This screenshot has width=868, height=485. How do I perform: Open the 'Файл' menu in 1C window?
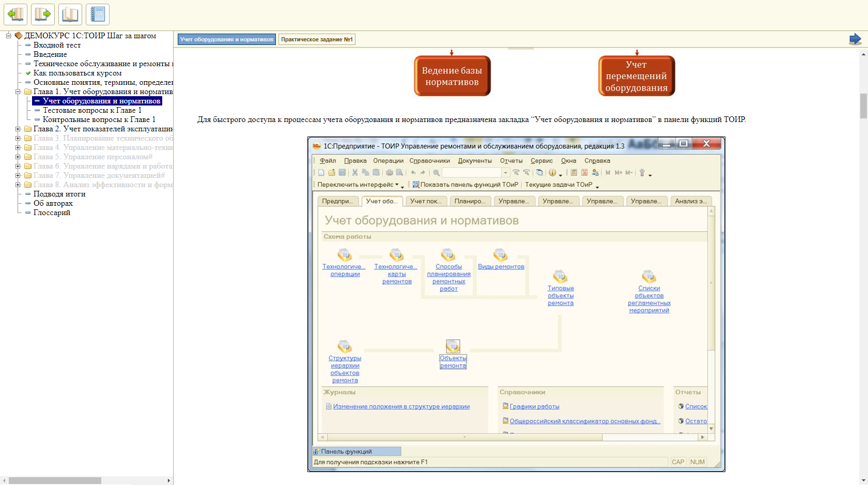coord(328,161)
